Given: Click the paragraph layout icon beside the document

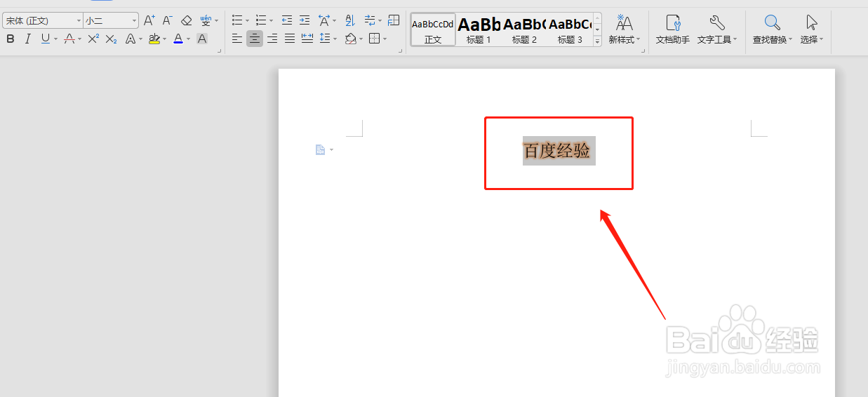Looking at the screenshot, I should (320, 150).
